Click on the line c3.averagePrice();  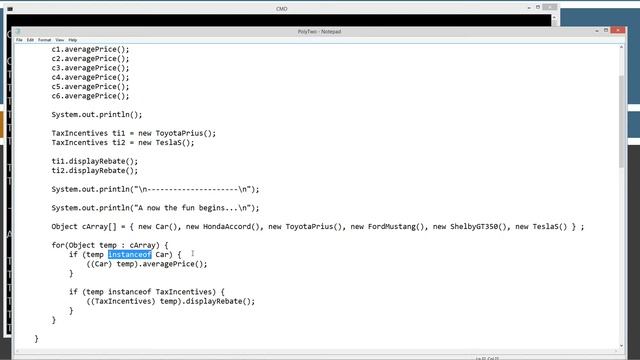pos(90,68)
